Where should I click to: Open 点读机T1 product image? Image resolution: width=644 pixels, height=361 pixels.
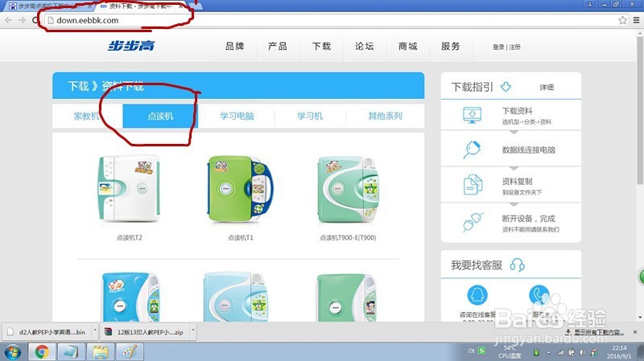240,189
